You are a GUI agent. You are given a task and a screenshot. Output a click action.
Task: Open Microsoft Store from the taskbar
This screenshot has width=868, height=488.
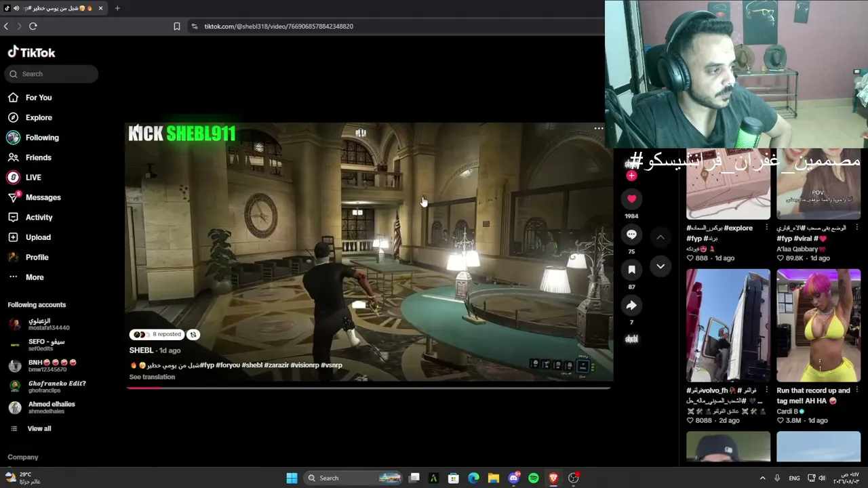(454, 478)
